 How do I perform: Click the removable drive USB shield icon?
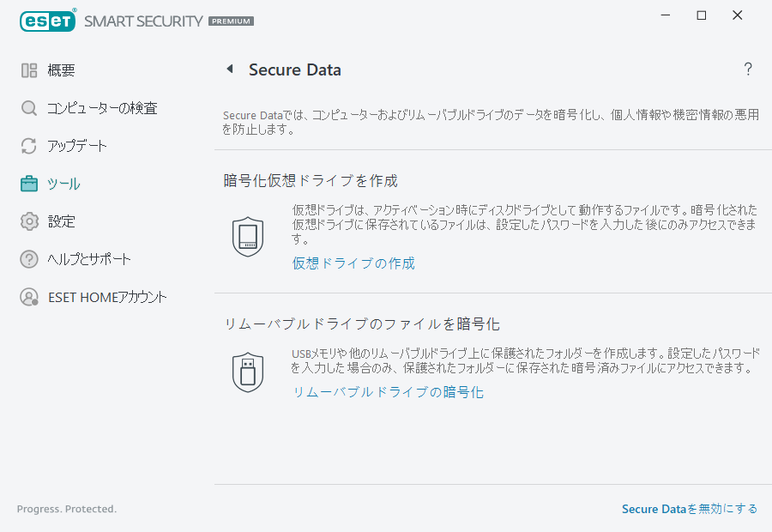point(248,371)
